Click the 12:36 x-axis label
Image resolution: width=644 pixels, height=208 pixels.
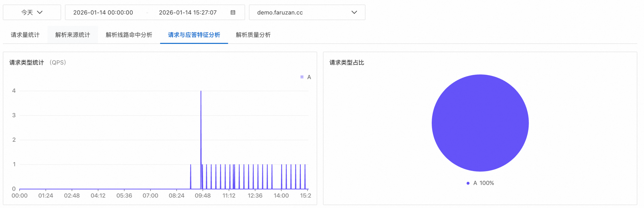coord(255,196)
